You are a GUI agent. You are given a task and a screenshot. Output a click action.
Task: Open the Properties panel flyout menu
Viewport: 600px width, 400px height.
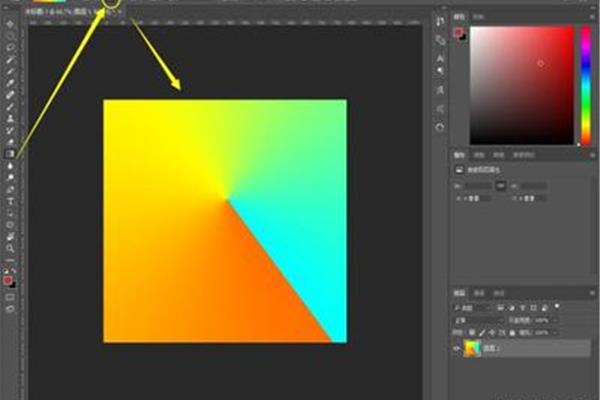click(592, 155)
